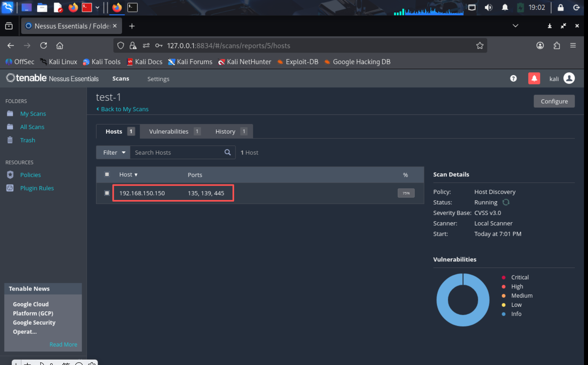Click the 75% scan progress bar
This screenshot has width=588, height=365.
pos(406,193)
